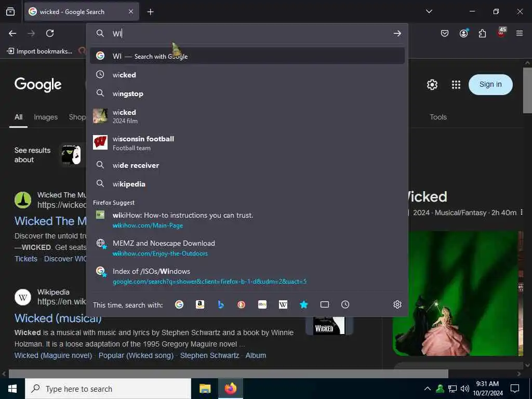Show hidden system tray icons

[x=428, y=389]
